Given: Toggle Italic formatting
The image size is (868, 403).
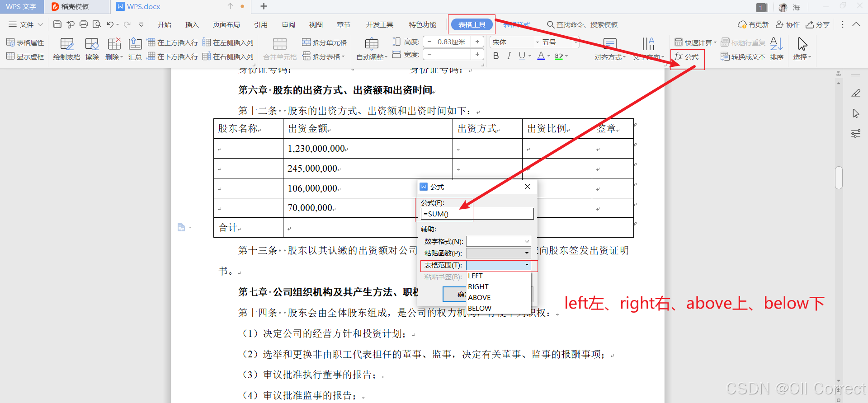Looking at the screenshot, I should click(509, 56).
